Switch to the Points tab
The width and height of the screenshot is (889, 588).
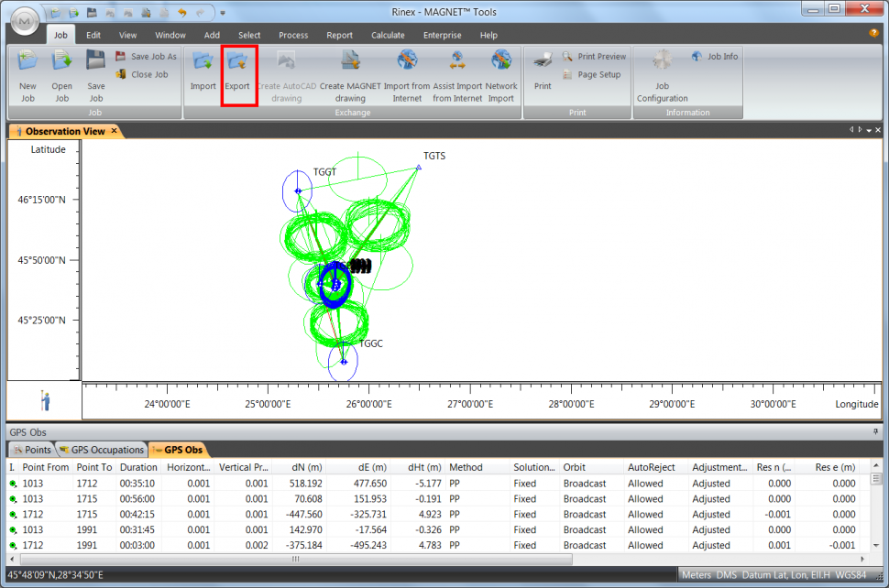(32, 450)
